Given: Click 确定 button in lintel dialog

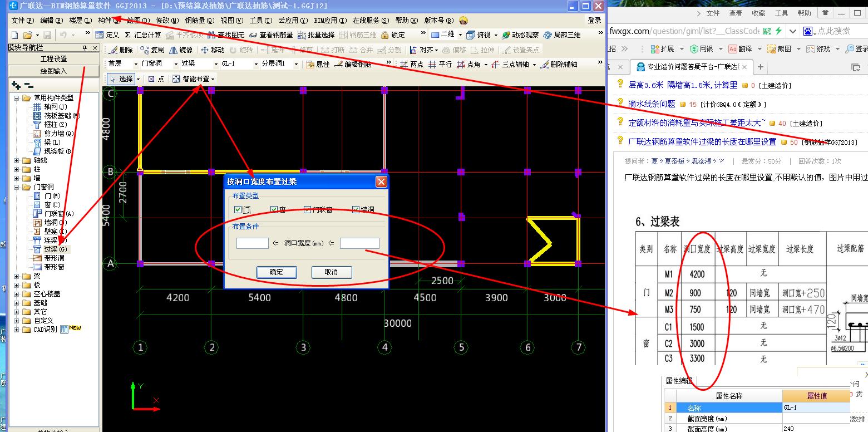Looking at the screenshot, I should 277,272.
